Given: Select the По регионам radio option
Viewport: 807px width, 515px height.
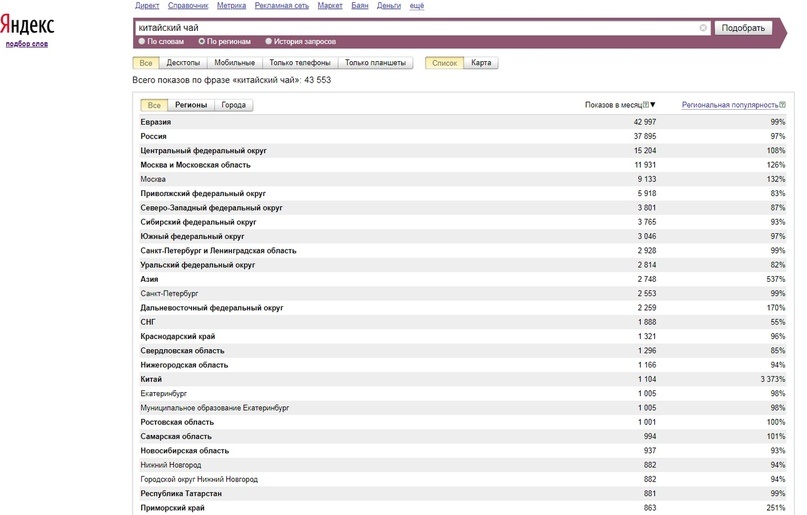Looking at the screenshot, I should pos(224,42).
